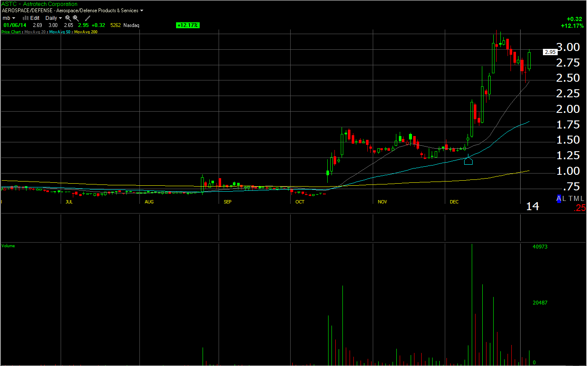Image resolution: width=588 pixels, height=366 pixels.
Task: Click the bar chart icon beside Edit
Action: 25,18
